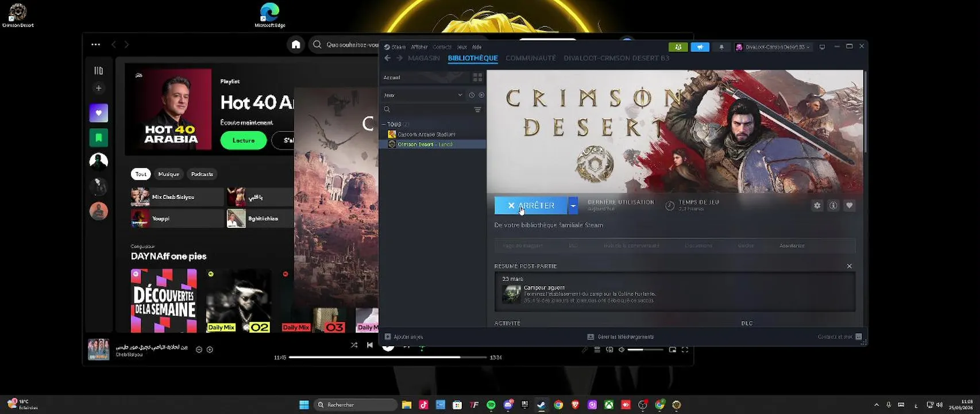The width and height of the screenshot is (980, 414).
Task: Open green bookmark tile in Spotify sidebar
Action: (x=98, y=137)
